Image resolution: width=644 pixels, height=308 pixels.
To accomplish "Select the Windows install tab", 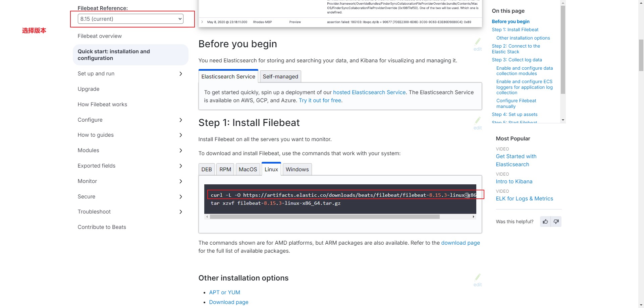I will pyautogui.click(x=297, y=169).
